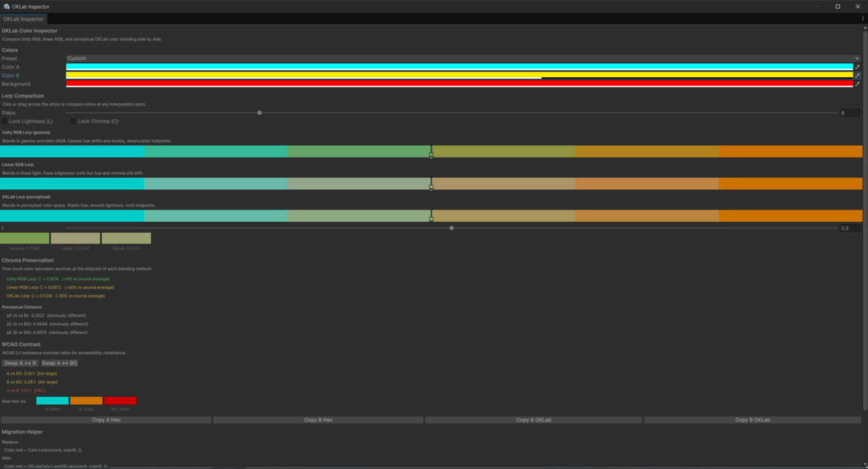Viewport: 868px width, 469px height.
Task: Click the Linear RGB Lerp strip
Action: point(431,184)
